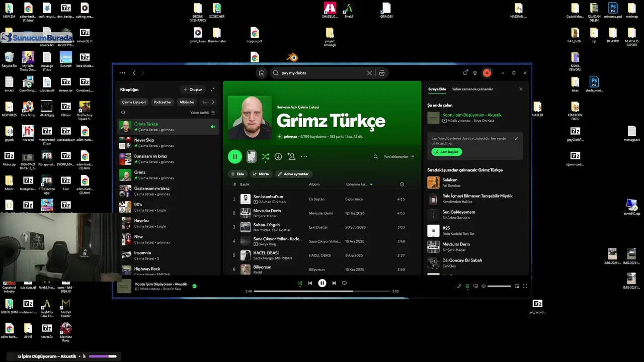Toggle smart shuffle icon under playlist header
Viewport: 644px width, 362px height.
tap(265, 156)
